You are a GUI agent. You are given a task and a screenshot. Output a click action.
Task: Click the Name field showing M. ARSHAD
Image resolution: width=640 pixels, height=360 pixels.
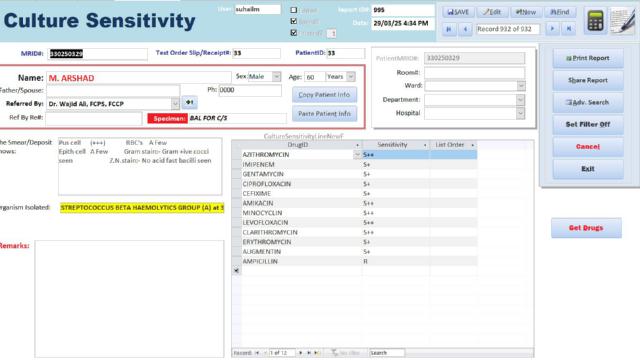pyautogui.click(x=139, y=78)
